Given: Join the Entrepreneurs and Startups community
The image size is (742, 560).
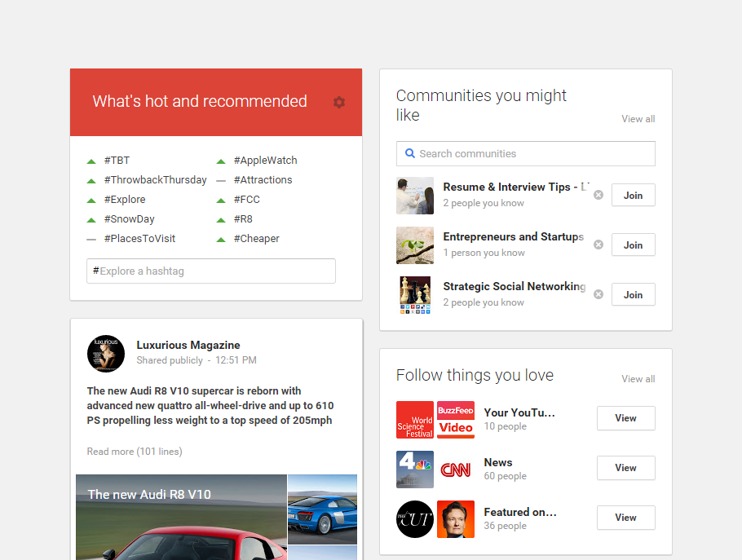Looking at the screenshot, I should [x=633, y=245].
